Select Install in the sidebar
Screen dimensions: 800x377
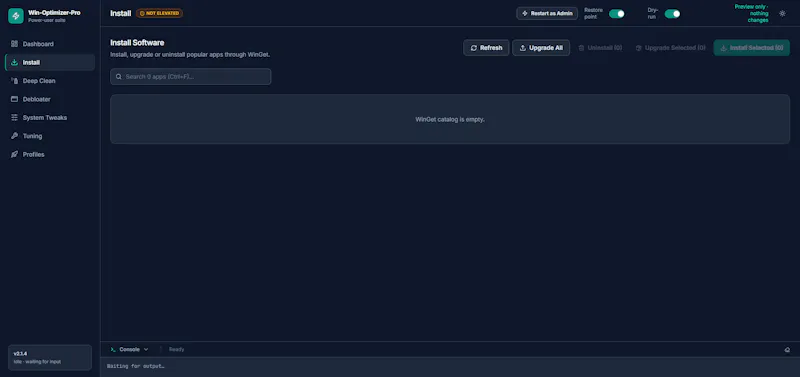point(50,62)
